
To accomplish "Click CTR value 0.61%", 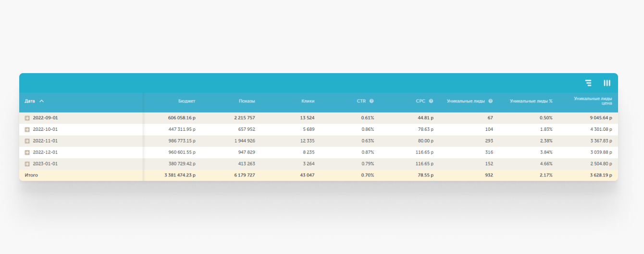I will coord(368,118).
